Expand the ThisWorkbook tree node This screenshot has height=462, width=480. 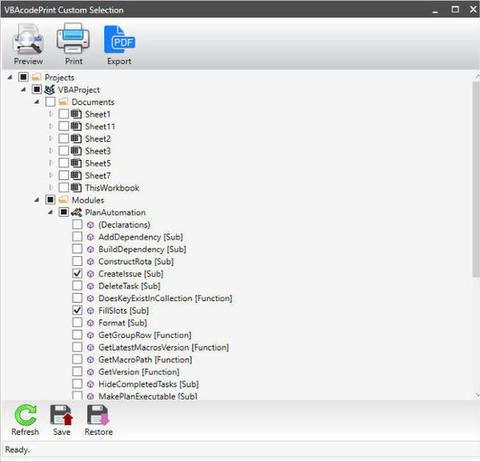pyautogui.click(x=50, y=188)
